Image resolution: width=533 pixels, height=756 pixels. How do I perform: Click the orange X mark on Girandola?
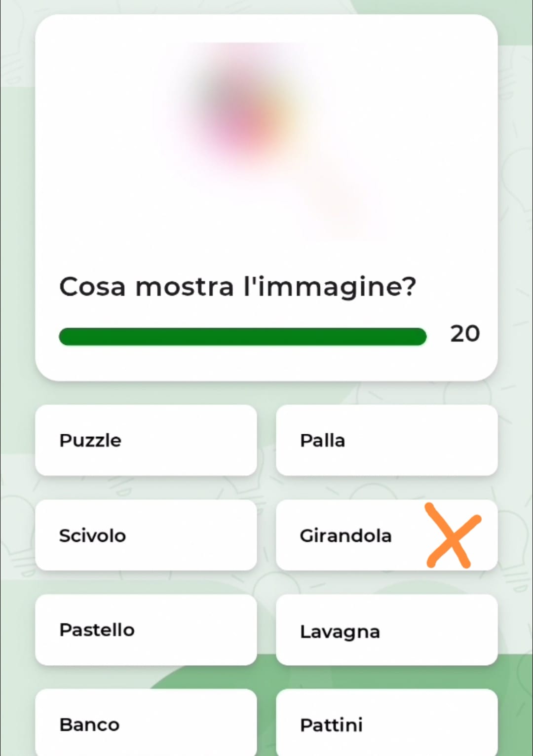coord(452,536)
